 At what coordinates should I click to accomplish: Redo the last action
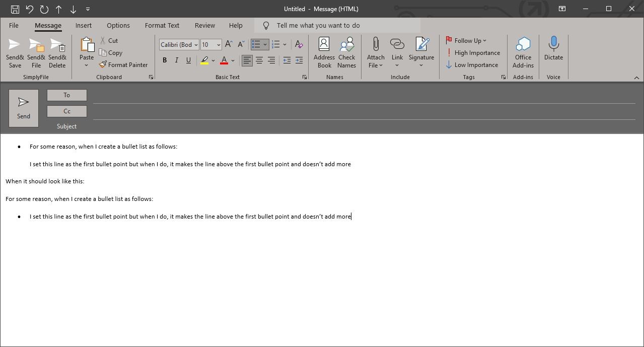tap(44, 9)
